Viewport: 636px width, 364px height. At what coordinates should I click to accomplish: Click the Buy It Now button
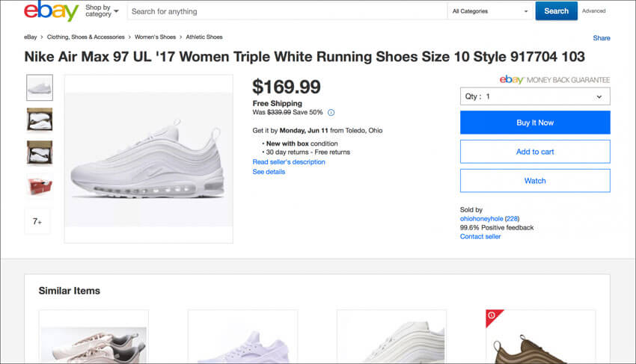point(535,123)
